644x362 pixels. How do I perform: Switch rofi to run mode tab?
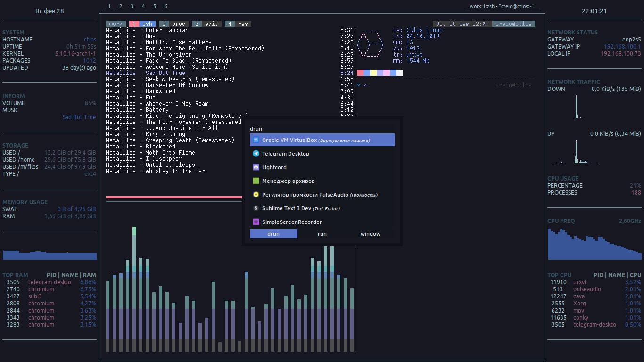click(x=322, y=234)
